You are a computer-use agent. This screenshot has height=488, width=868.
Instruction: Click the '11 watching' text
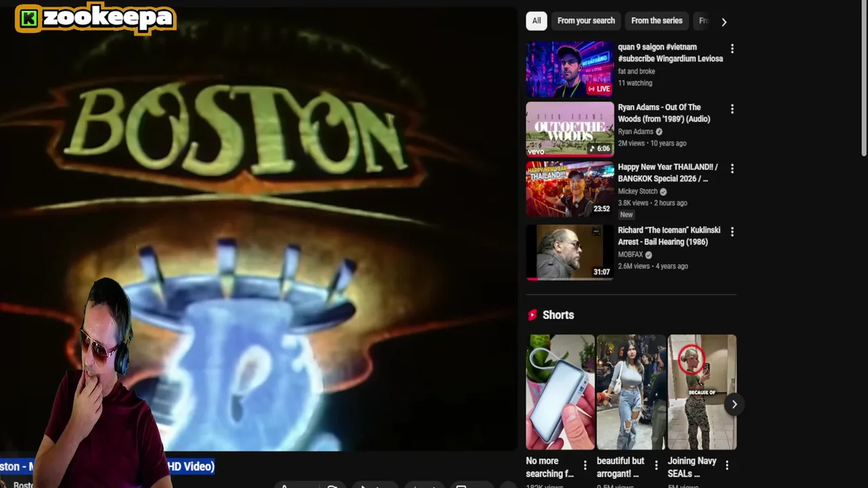point(635,83)
